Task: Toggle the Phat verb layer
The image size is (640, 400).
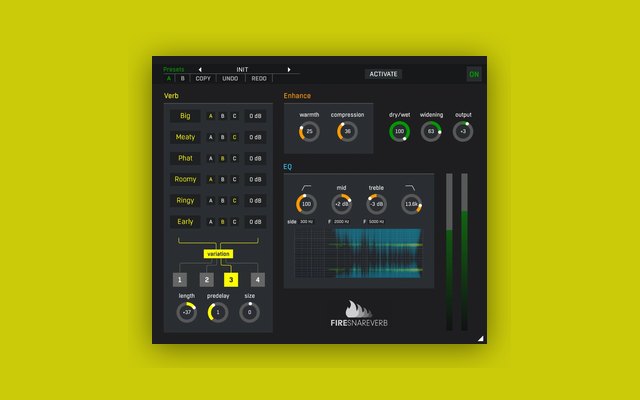Action: [185, 158]
